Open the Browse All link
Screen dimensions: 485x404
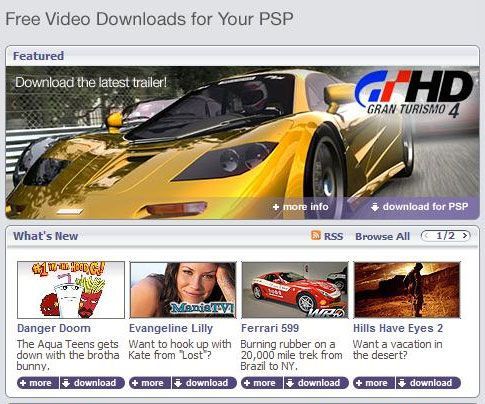coord(382,236)
